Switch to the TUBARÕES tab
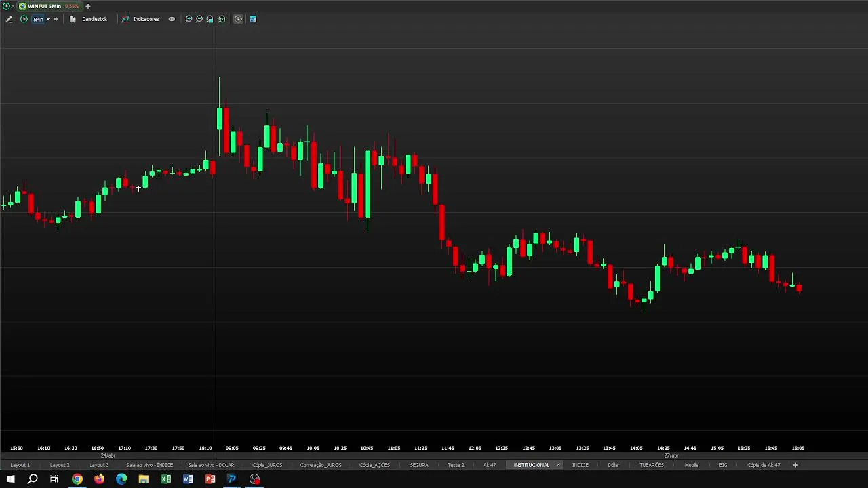Viewport: 868px width, 488px height. (x=652, y=465)
